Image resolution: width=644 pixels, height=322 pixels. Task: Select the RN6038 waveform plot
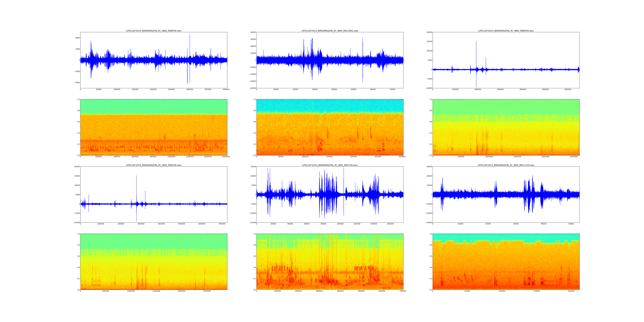pos(153,194)
